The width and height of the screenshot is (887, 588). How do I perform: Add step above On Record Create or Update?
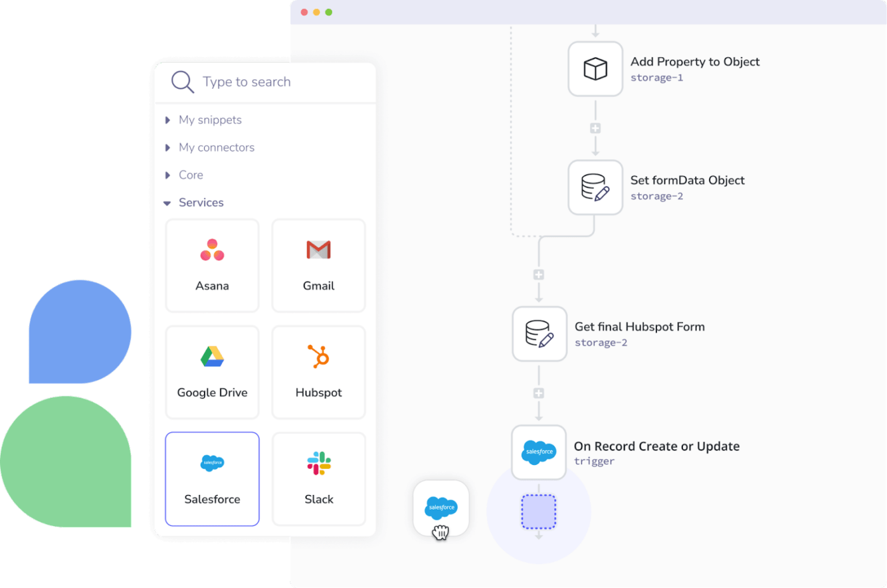click(x=539, y=393)
